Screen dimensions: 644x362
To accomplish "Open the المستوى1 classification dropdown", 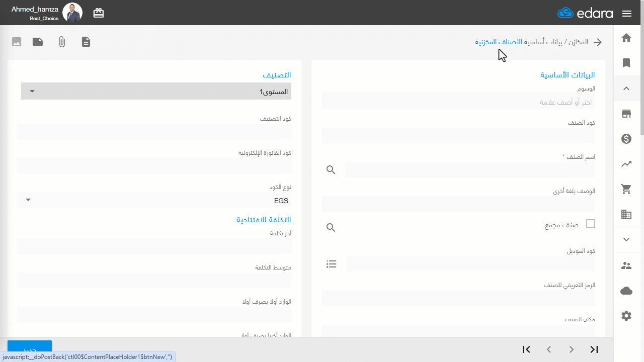I will (156, 91).
